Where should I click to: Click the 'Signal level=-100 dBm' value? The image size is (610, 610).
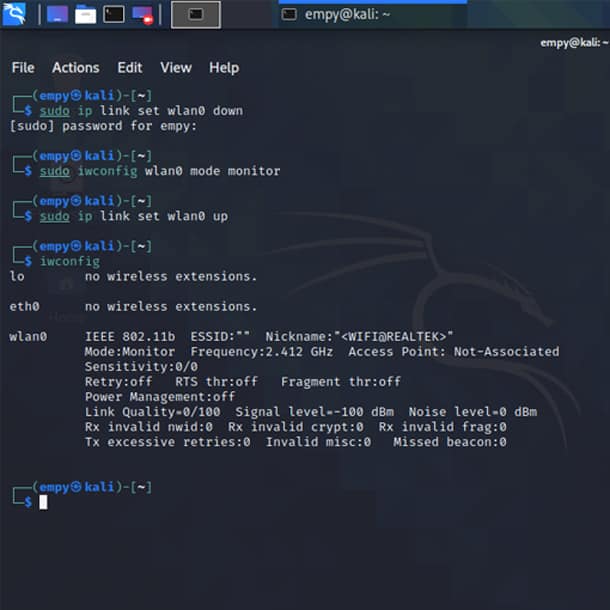(x=314, y=412)
